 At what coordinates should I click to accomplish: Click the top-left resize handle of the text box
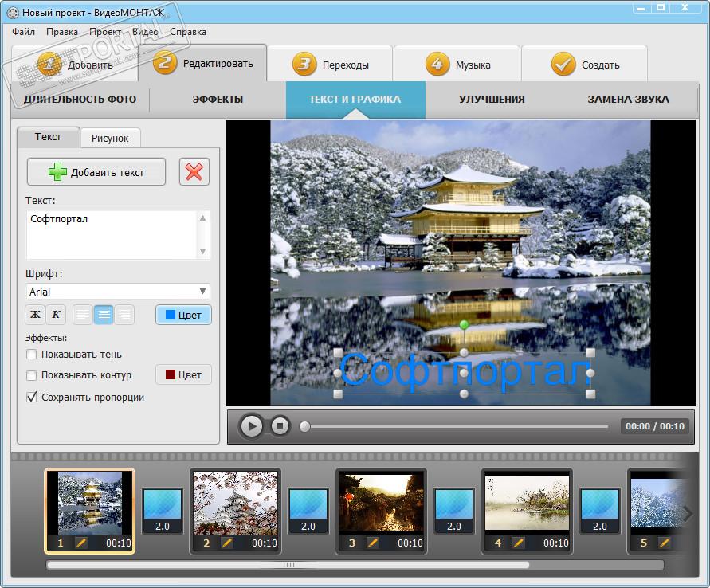[x=338, y=352]
